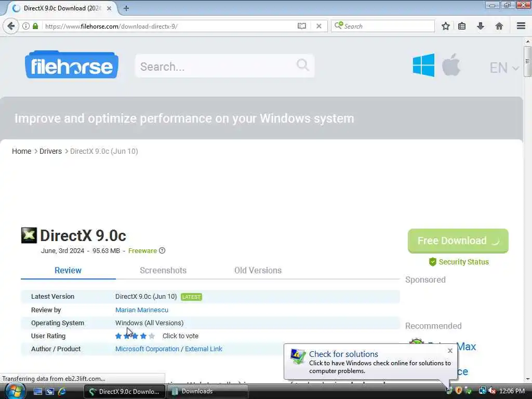Viewport: 532px width, 399px height.
Task: Click the Freeware info question mark icon
Action: click(x=162, y=250)
